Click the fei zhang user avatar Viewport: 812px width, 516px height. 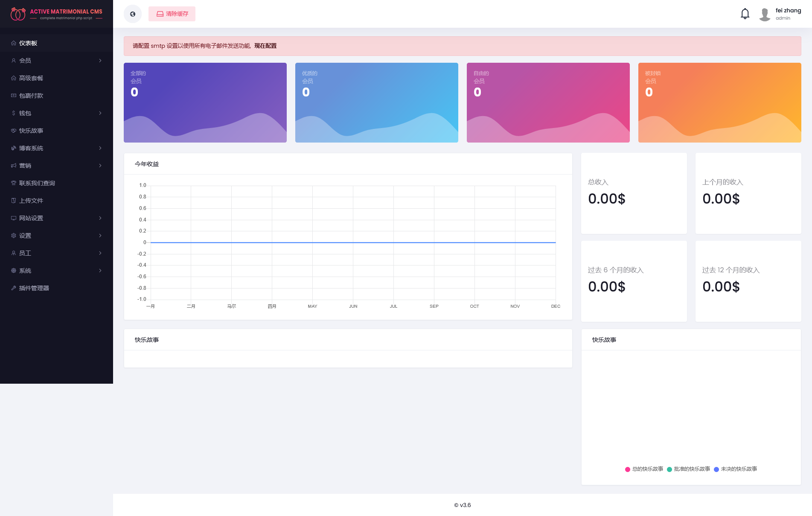tap(765, 15)
